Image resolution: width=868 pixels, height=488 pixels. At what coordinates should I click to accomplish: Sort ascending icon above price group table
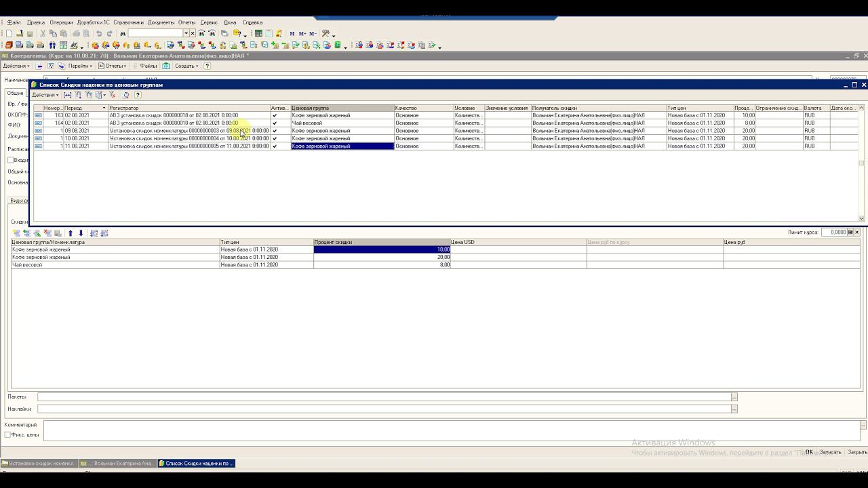tap(94, 233)
